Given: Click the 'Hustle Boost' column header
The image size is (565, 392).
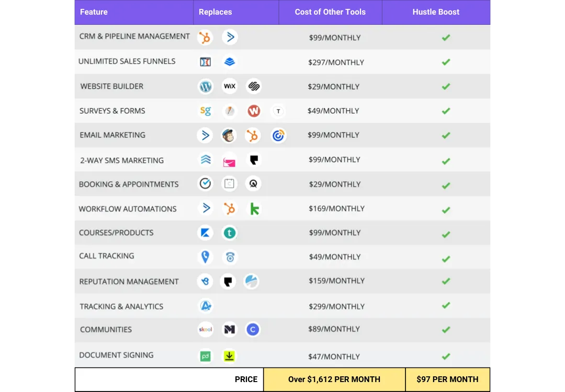Looking at the screenshot, I should pos(436,12).
